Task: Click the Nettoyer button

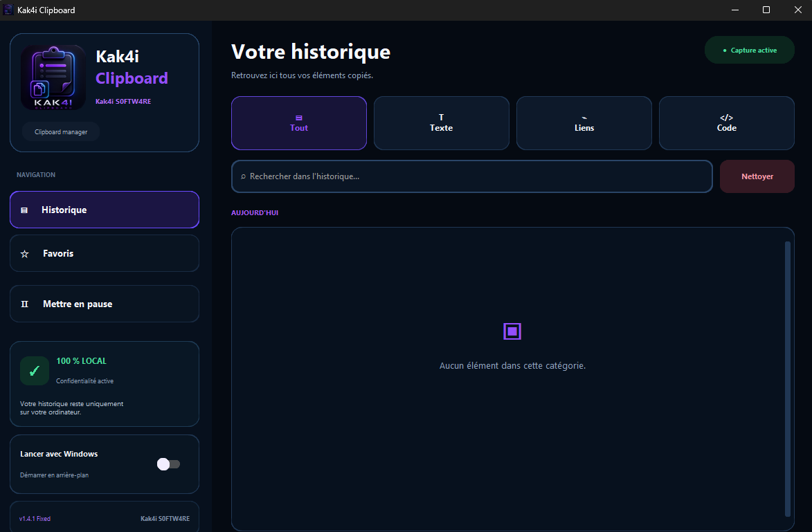Action: point(757,176)
